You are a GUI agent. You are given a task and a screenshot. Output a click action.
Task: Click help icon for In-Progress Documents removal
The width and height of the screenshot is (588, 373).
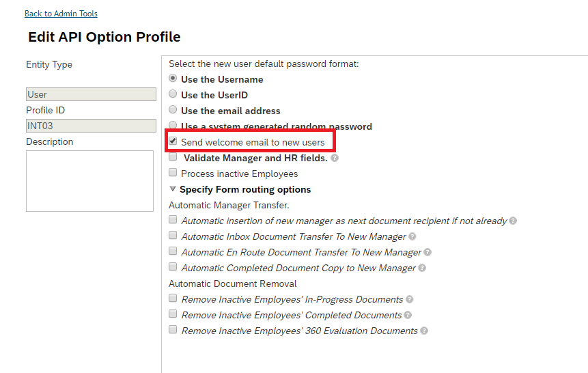tap(410, 299)
